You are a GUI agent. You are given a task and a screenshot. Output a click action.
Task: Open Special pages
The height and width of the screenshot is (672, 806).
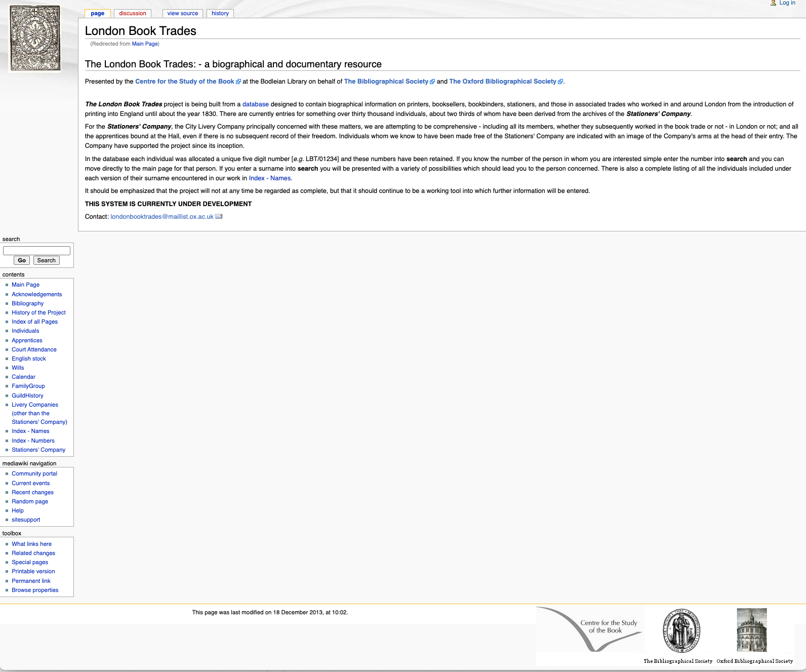[30, 562]
